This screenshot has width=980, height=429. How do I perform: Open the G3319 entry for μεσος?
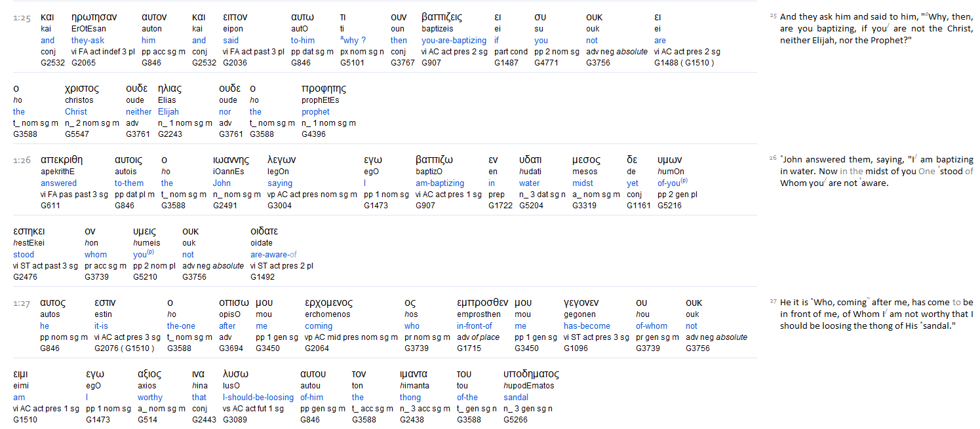[585, 206]
